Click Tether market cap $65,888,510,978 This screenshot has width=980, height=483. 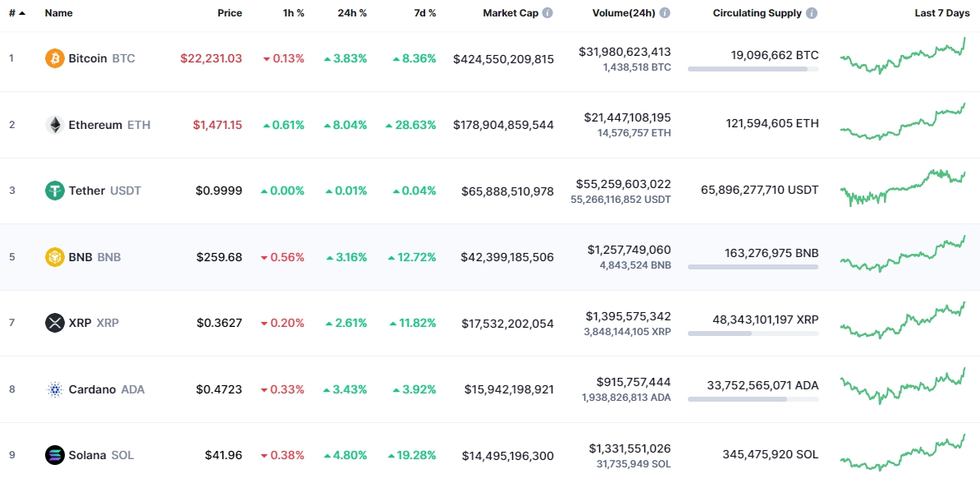(x=507, y=191)
